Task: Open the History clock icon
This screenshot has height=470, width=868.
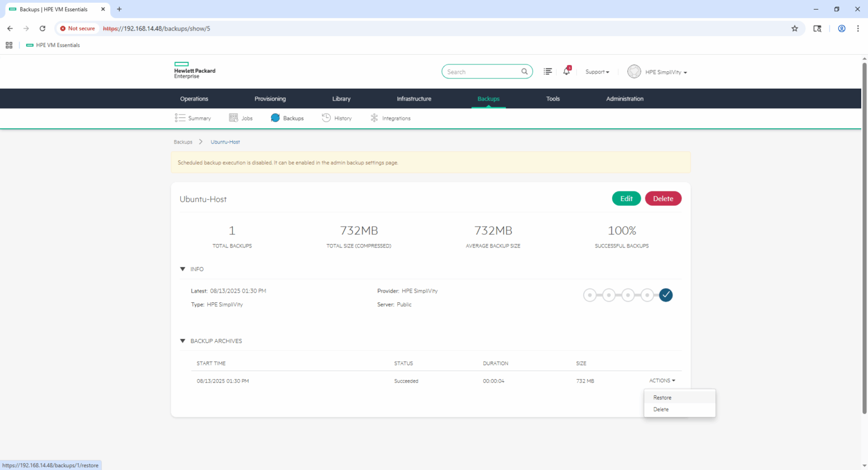Action: coord(326,118)
